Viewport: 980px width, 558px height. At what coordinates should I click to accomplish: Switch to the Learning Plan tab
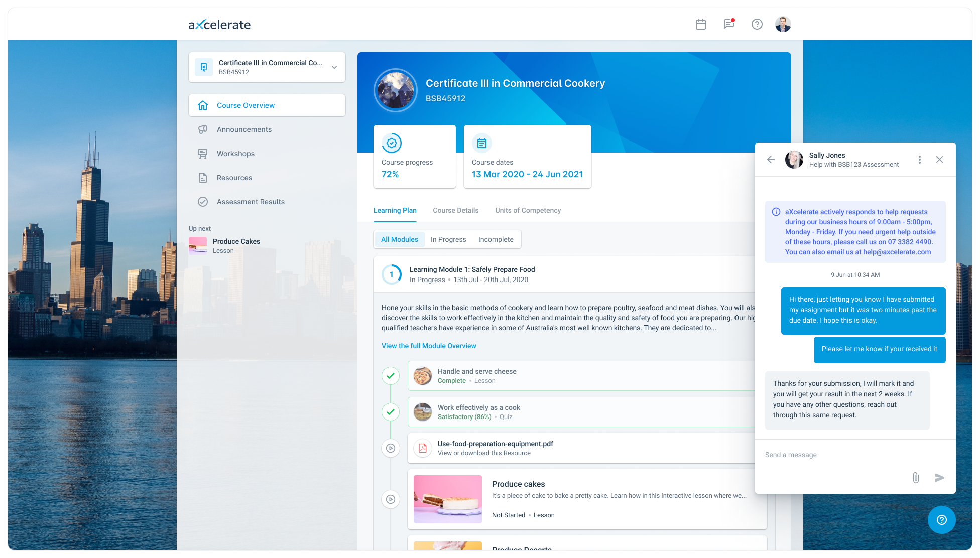click(395, 210)
